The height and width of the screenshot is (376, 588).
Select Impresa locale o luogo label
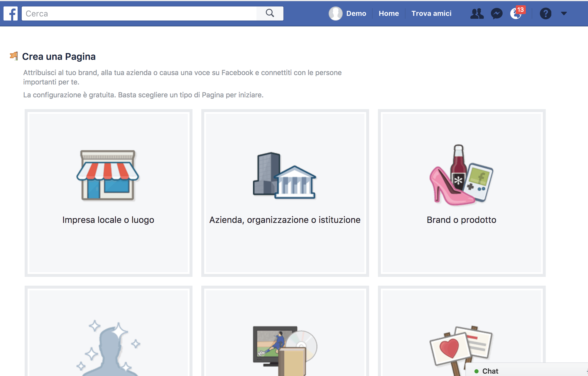pos(108,220)
